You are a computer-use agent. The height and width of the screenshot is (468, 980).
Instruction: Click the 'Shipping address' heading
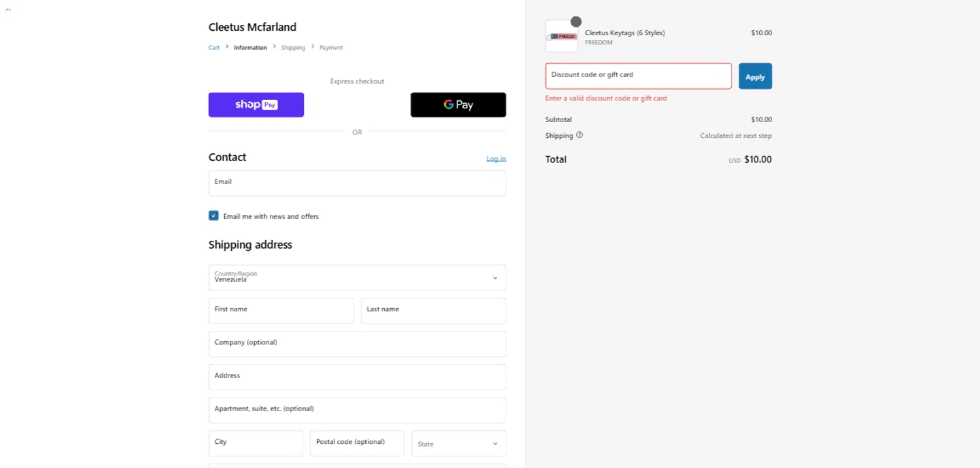pos(250,245)
